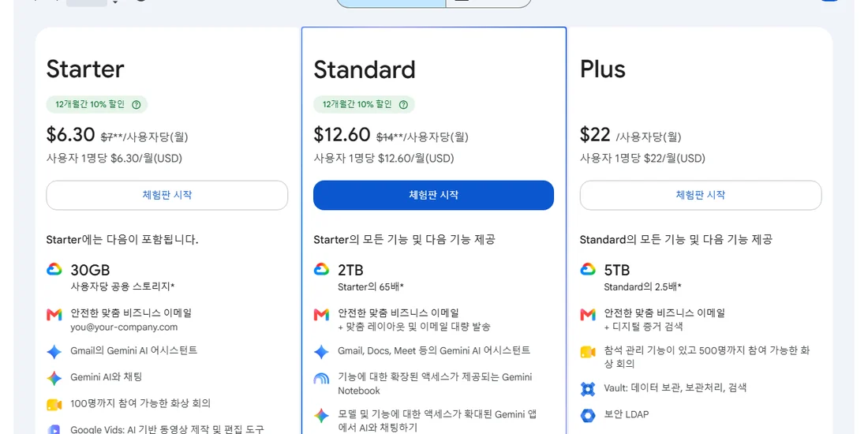The height and width of the screenshot is (434, 868).
Task: Click the Standard 12개월간 10% 할인 badge
Action: pos(365,104)
